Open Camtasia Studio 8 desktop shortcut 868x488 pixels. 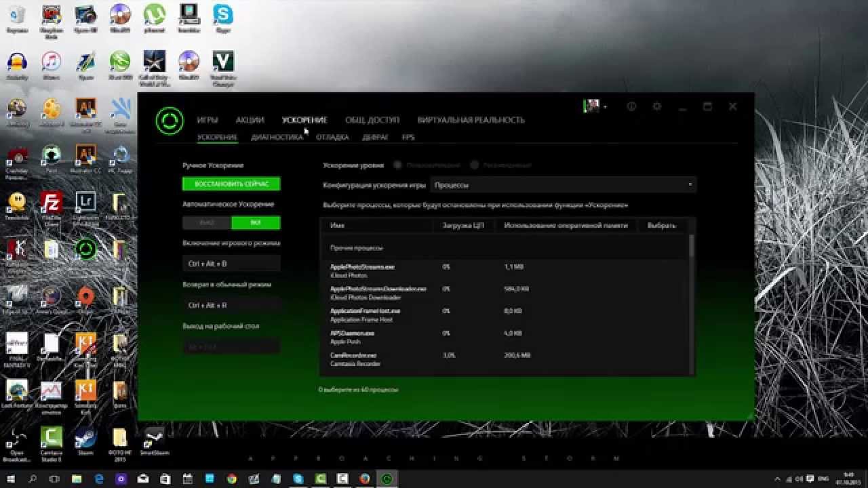[x=51, y=443]
